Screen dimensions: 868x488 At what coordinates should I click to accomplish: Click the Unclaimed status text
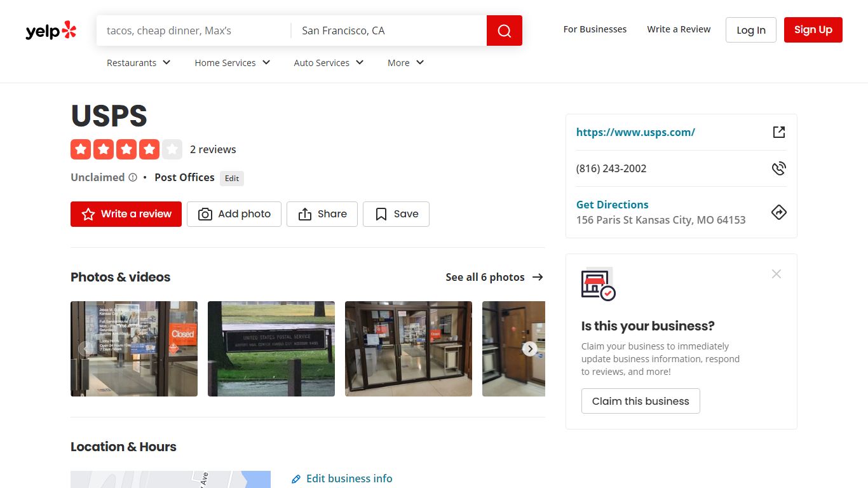(x=98, y=177)
